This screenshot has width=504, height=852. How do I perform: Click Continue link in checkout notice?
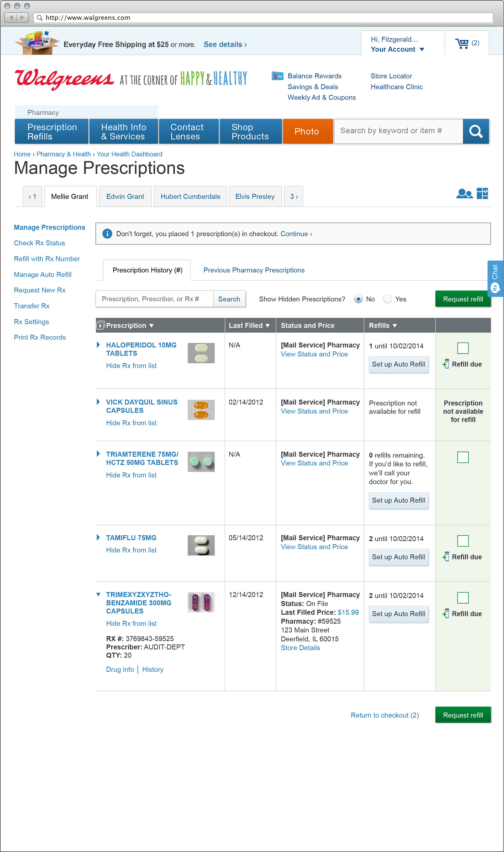296,234
